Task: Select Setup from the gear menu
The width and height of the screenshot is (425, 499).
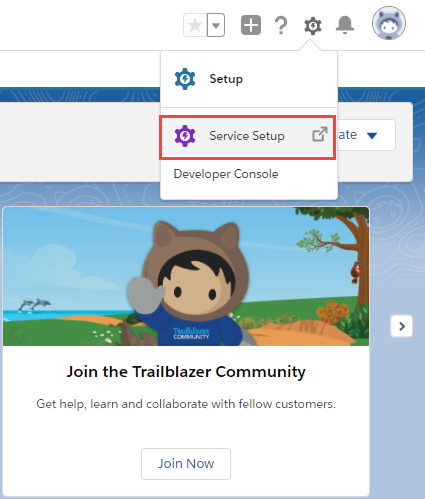Action: (x=249, y=79)
